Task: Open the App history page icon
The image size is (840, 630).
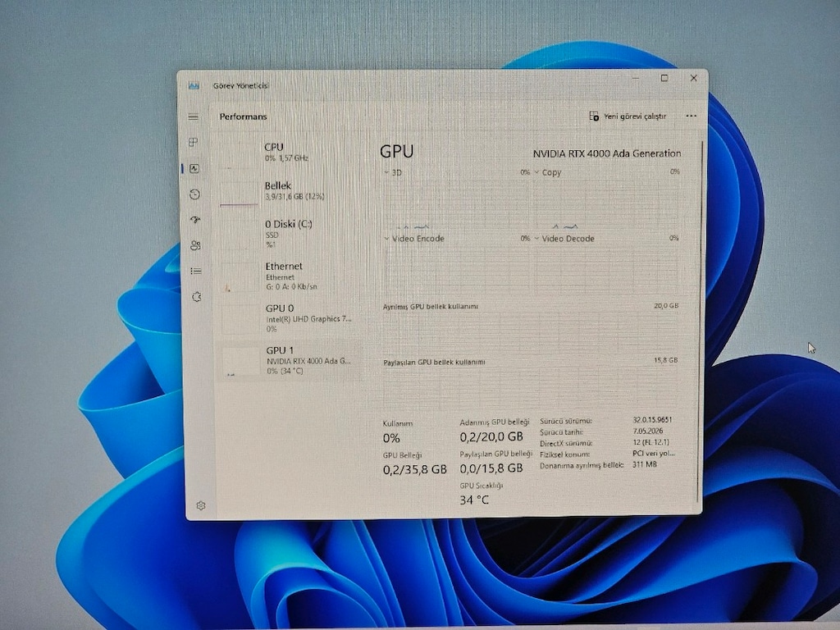Action: [x=195, y=194]
